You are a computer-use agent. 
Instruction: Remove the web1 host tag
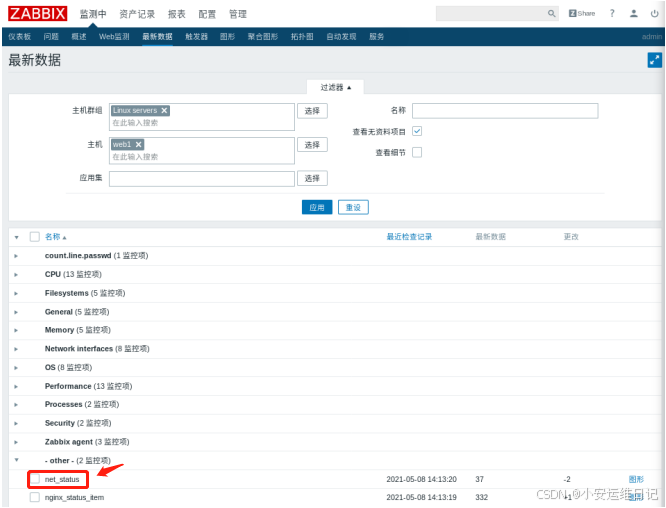coord(138,144)
